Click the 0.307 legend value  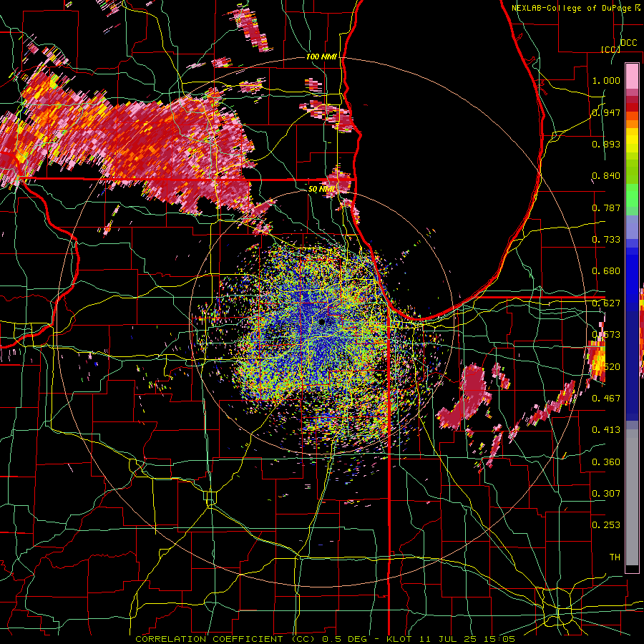(x=606, y=493)
